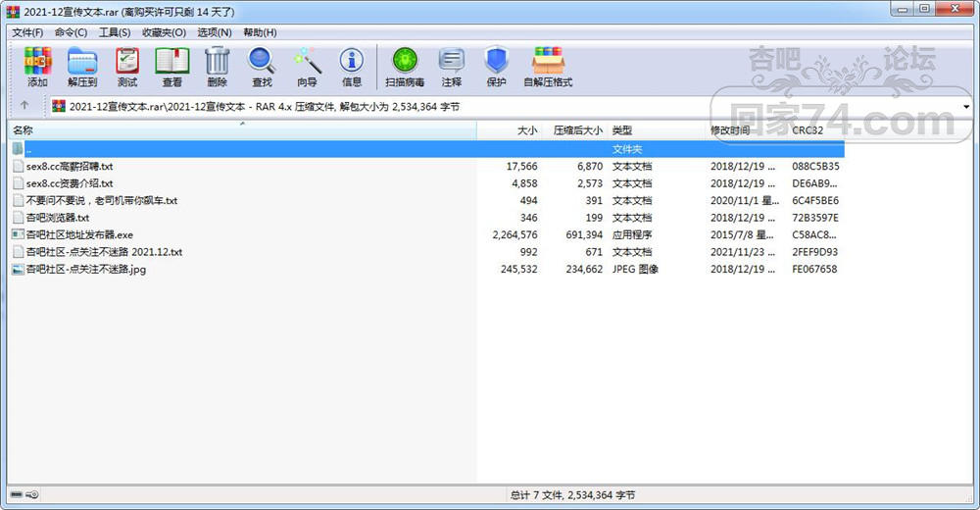Click the JPEG 图像 type cell
Viewport: 980px width, 510px height.
pyautogui.click(x=635, y=269)
